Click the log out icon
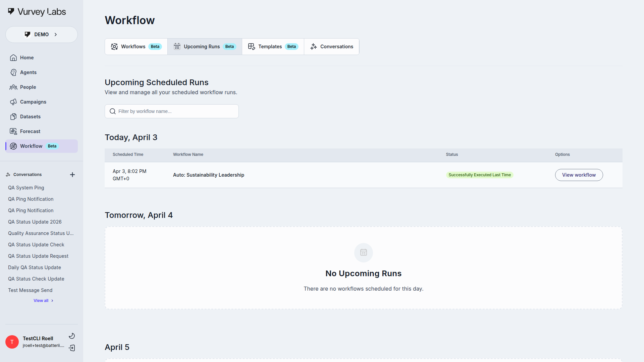The width and height of the screenshot is (644, 362). pyautogui.click(x=72, y=348)
